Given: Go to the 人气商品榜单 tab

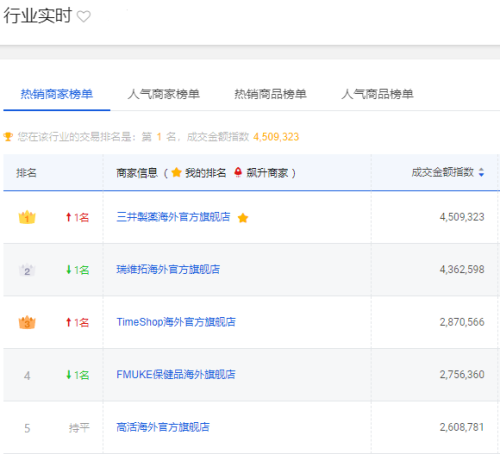Looking at the screenshot, I should (x=377, y=94).
